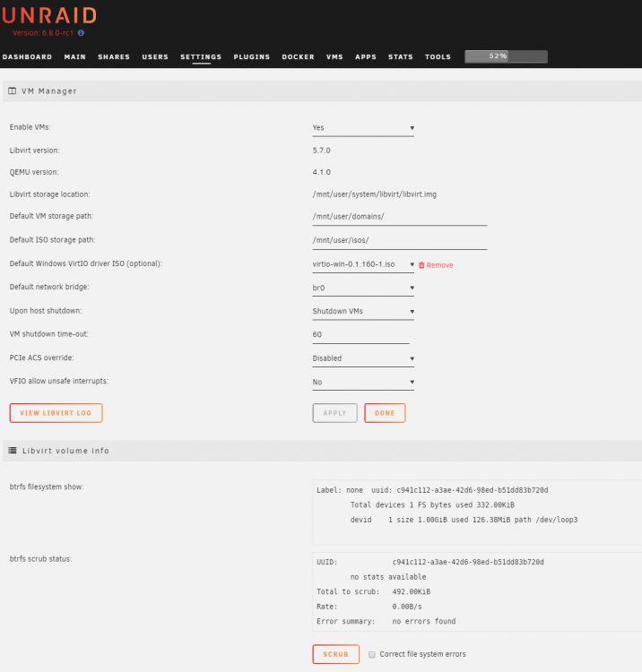The height and width of the screenshot is (672, 642).
Task: Click the 'no errors found' text
Action: [x=424, y=622]
